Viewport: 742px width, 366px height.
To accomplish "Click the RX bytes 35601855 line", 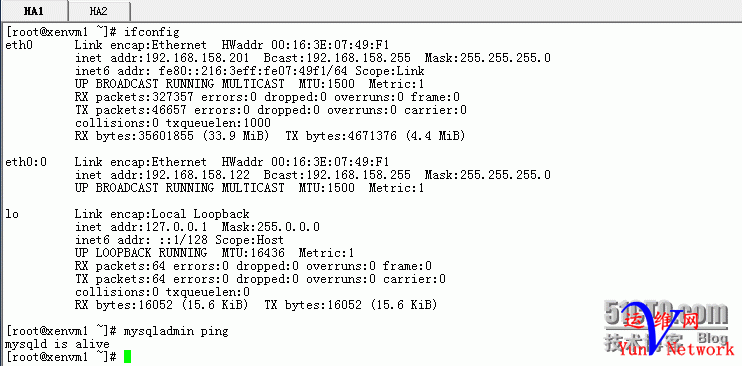I will pos(270,136).
